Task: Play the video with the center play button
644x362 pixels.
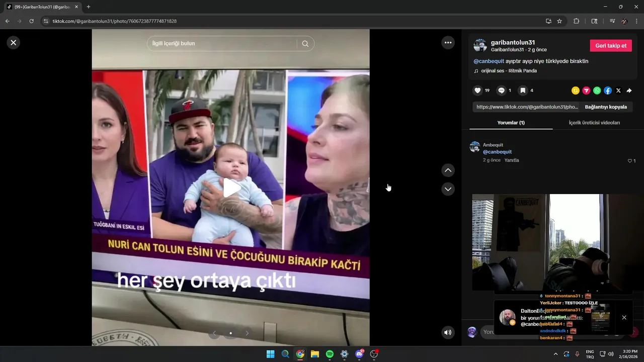Action: tap(231, 188)
